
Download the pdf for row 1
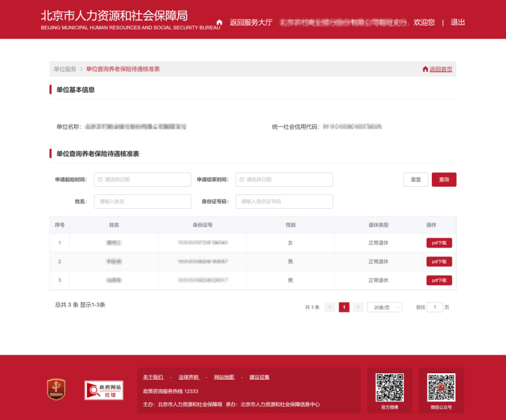(x=439, y=243)
